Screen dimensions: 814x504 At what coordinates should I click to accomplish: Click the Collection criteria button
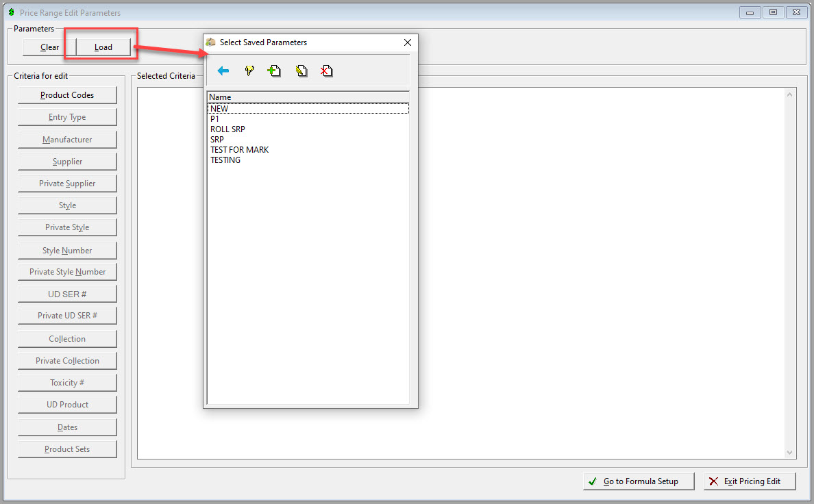(x=67, y=339)
